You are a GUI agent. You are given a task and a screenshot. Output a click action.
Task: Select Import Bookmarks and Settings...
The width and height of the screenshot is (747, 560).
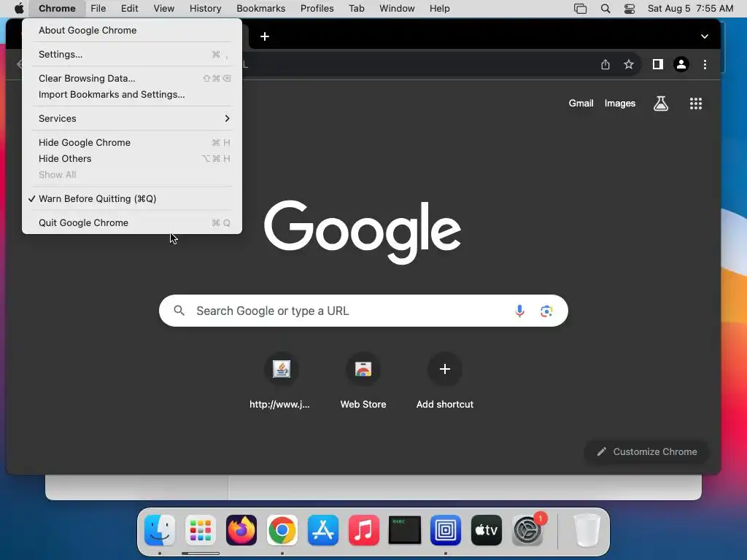point(132,94)
